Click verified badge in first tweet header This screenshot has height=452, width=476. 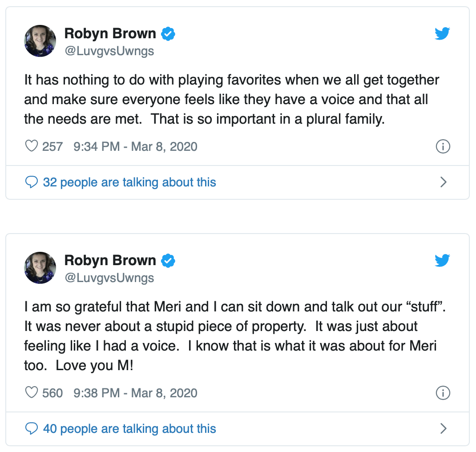coord(168,34)
